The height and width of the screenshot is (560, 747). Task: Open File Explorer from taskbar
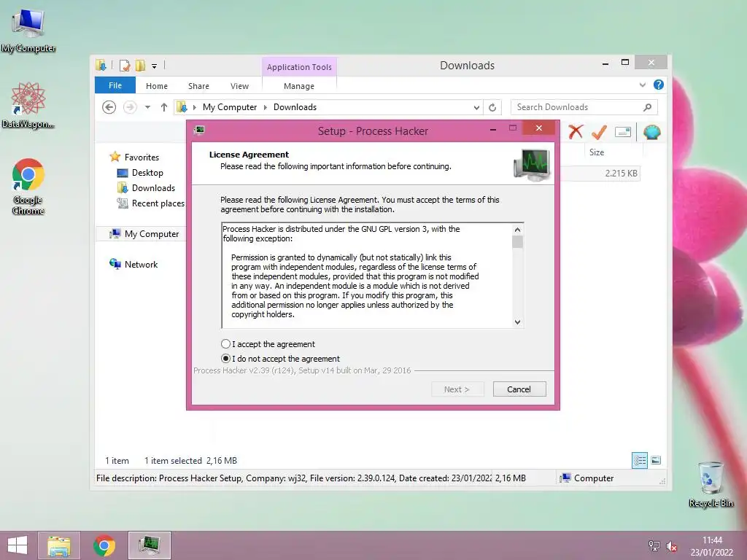point(59,545)
